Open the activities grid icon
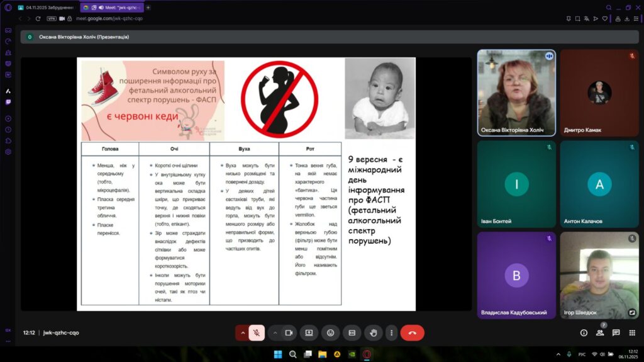 632,332
